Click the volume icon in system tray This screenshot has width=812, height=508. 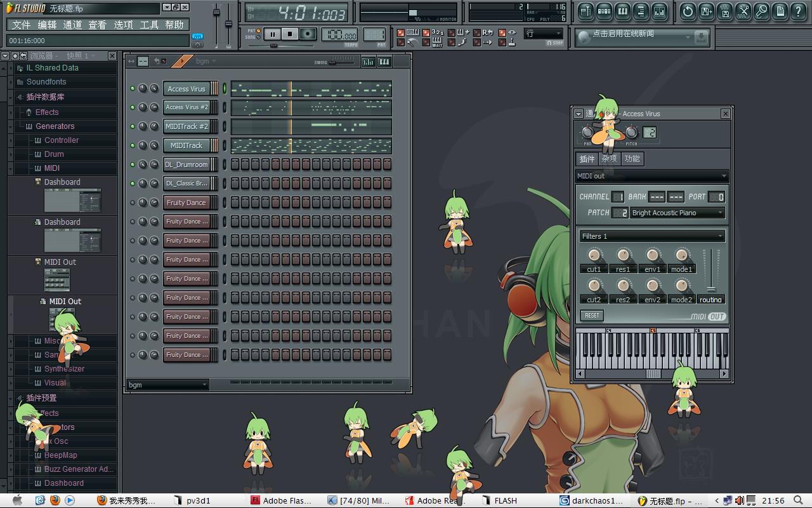(x=739, y=500)
